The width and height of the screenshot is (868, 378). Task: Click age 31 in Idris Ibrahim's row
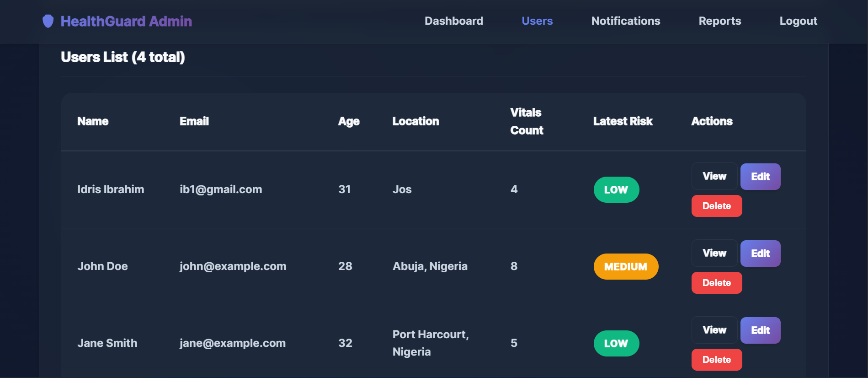(344, 189)
